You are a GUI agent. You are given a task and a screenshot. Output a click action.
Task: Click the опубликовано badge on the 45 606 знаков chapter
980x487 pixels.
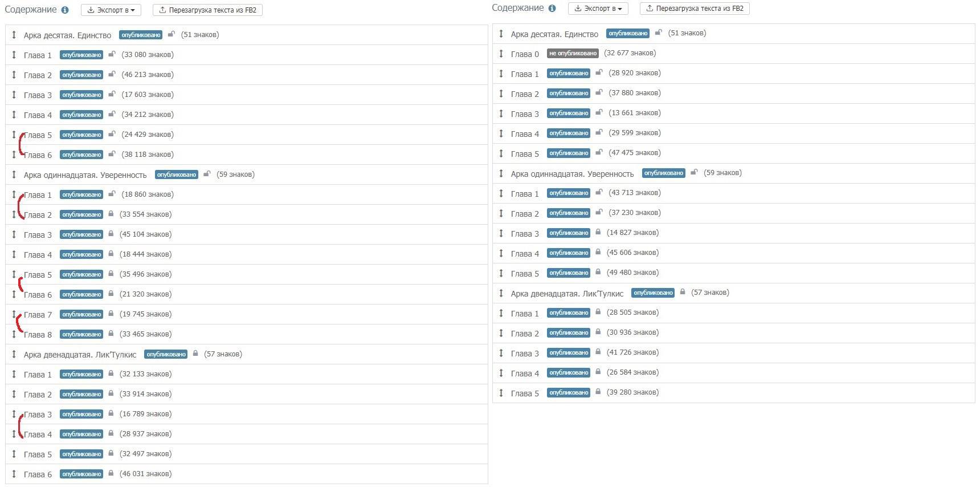coord(569,253)
